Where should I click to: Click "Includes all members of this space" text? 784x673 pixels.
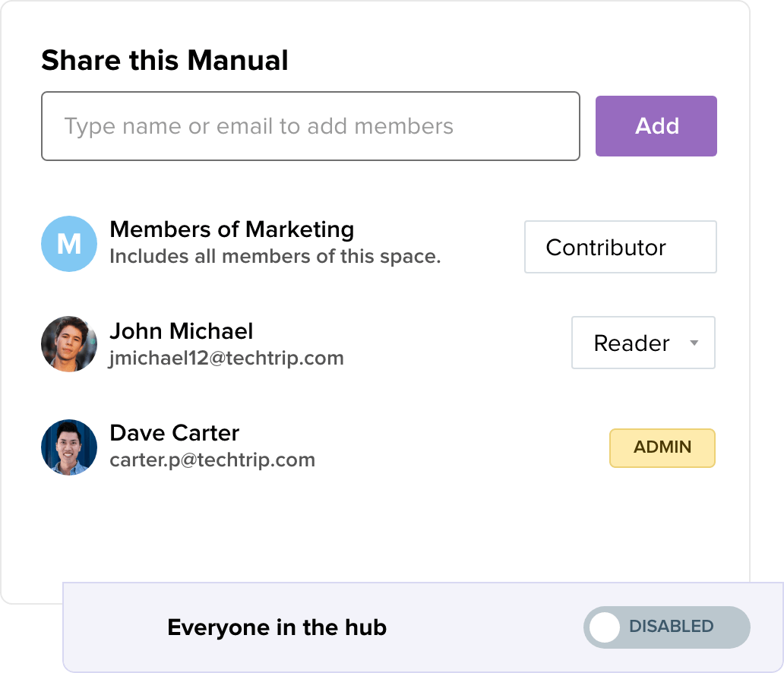pos(275,256)
